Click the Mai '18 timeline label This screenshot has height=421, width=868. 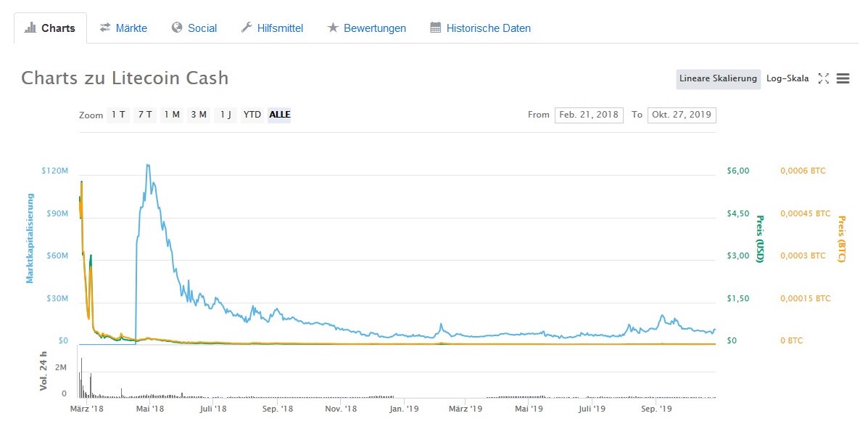coord(149,409)
